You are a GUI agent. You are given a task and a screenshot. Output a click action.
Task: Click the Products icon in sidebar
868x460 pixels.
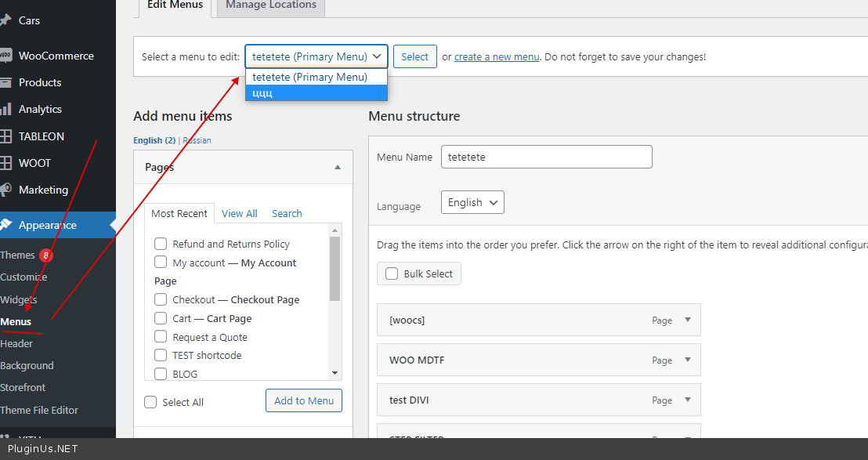5,82
